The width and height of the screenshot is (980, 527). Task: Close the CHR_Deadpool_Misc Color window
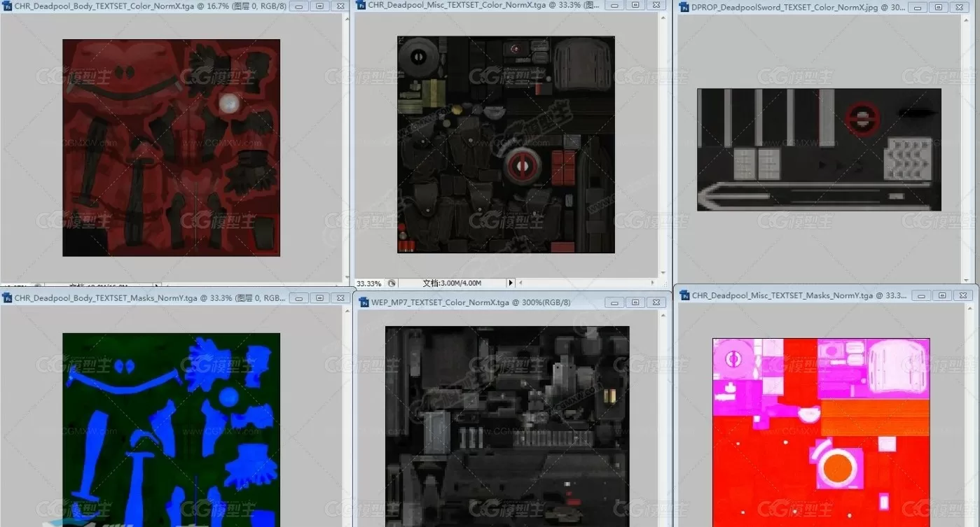(656, 5)
